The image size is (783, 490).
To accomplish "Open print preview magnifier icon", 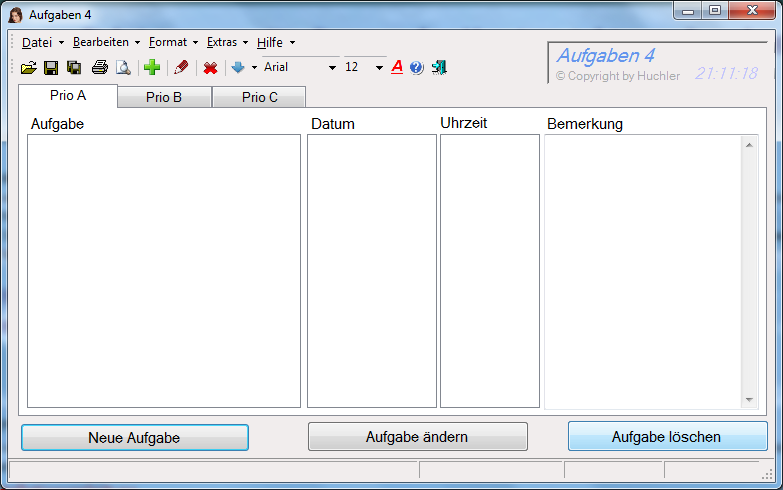I will [x=123, y=67].
